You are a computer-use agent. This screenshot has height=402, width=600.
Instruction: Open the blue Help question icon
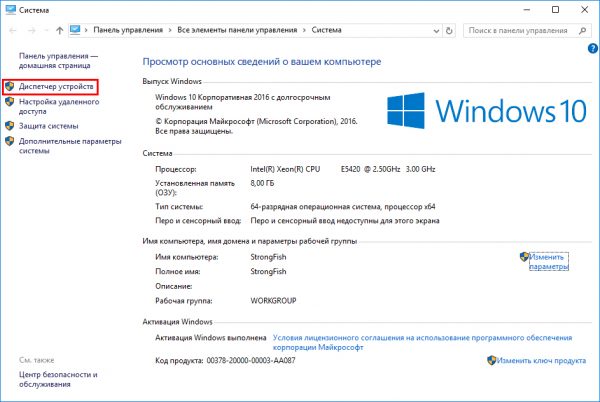coord(593,48)
